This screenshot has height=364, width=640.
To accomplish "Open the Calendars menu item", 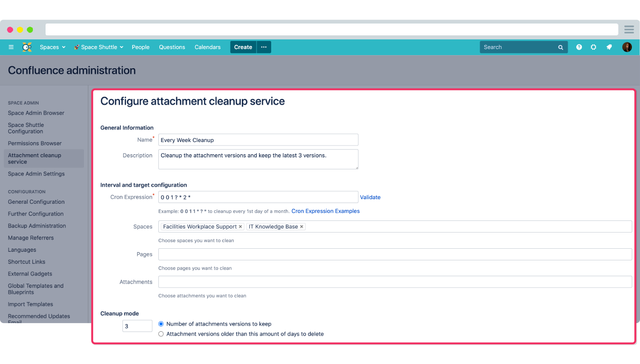I will coord(207,47).
